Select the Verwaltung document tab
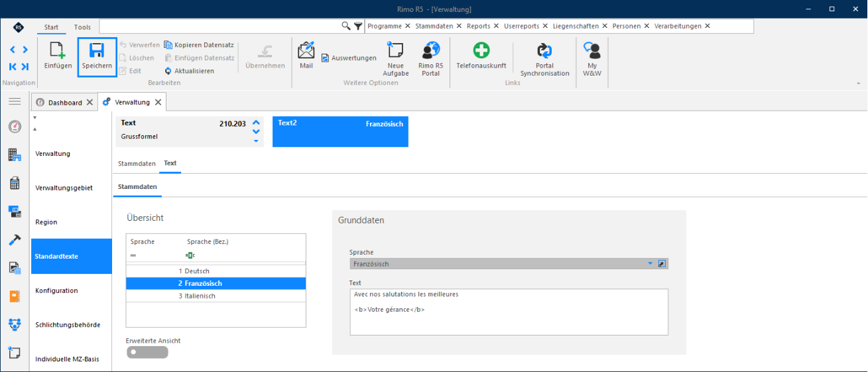 [132, 102]
